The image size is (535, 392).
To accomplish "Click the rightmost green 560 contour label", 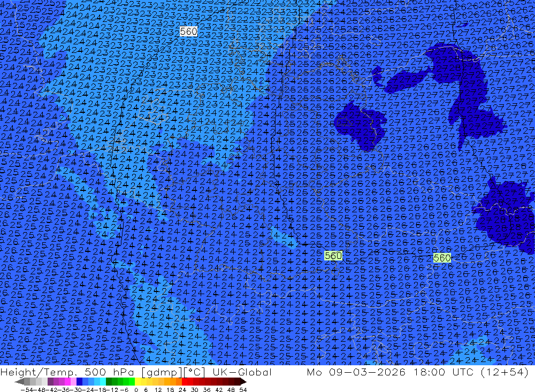I will (x=442, y=258).
